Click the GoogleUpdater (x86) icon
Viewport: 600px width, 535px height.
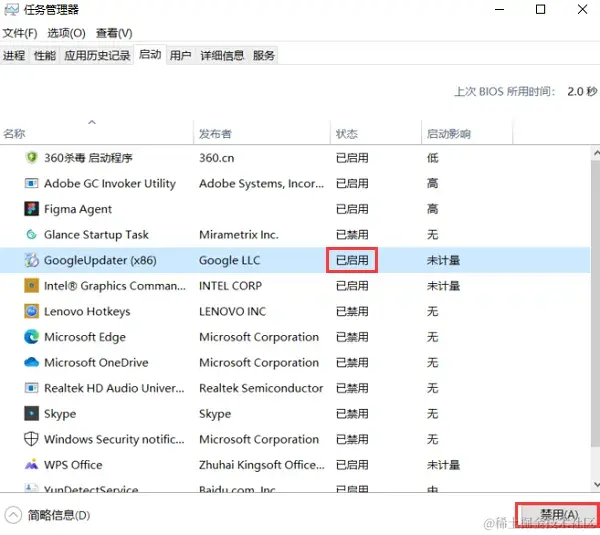pyautogui.click(x=31, y=260)
